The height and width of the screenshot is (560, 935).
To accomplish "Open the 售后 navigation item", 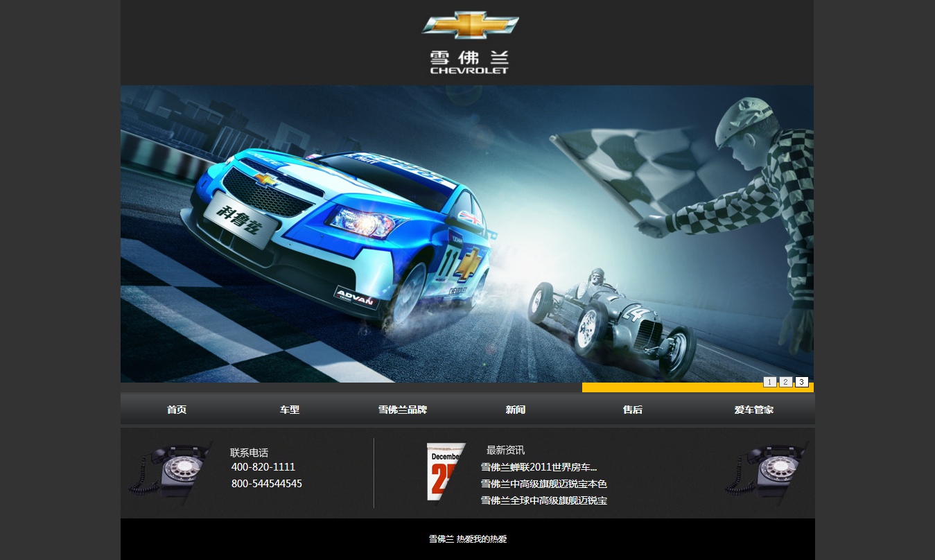I will [633, 410].
